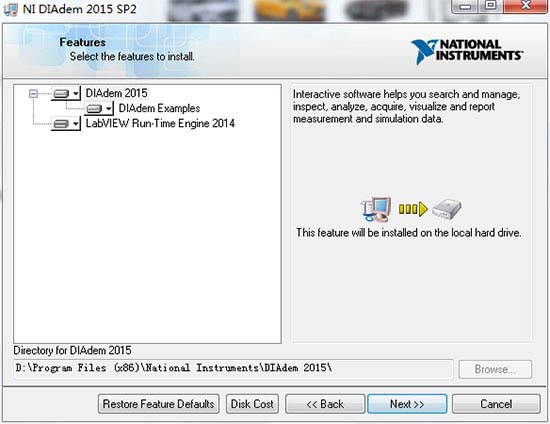550x424 pixels.
Task: Click the Restore Feature Defaults button
Action: 159,404
